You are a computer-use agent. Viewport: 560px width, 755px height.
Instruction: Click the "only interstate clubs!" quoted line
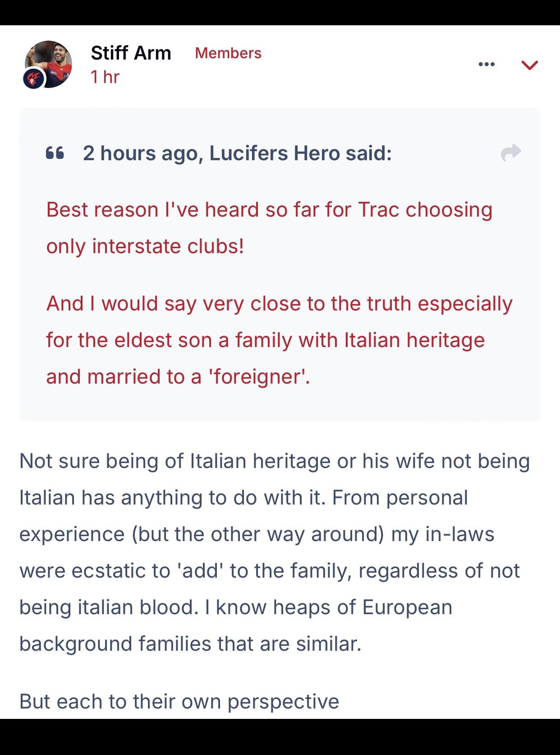click(145, 246)
